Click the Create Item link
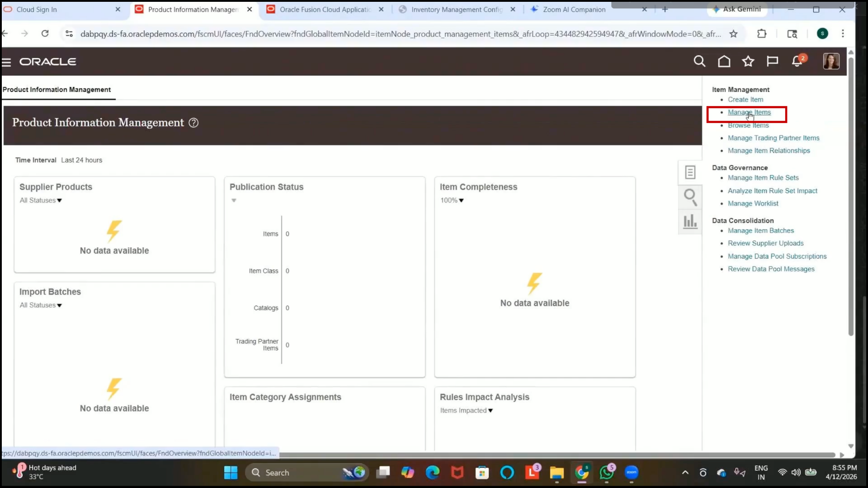Image resolution: width=868 pixels, height=488 pixels. coord(745,99)
